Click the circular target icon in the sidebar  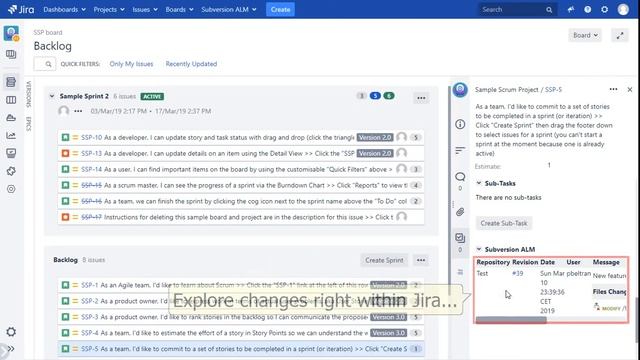coord(11,189)
